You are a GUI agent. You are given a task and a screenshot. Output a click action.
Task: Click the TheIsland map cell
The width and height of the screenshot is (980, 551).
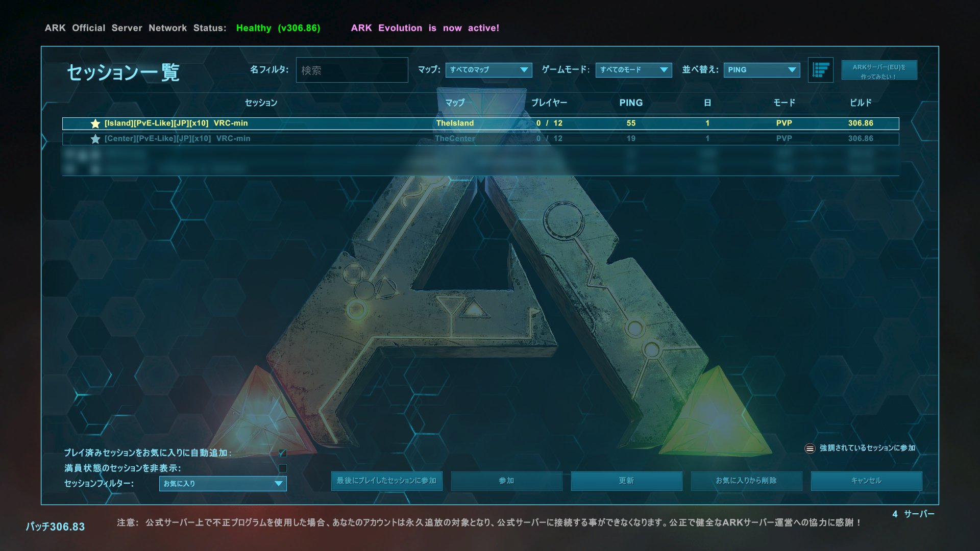(x=455, y=123)
